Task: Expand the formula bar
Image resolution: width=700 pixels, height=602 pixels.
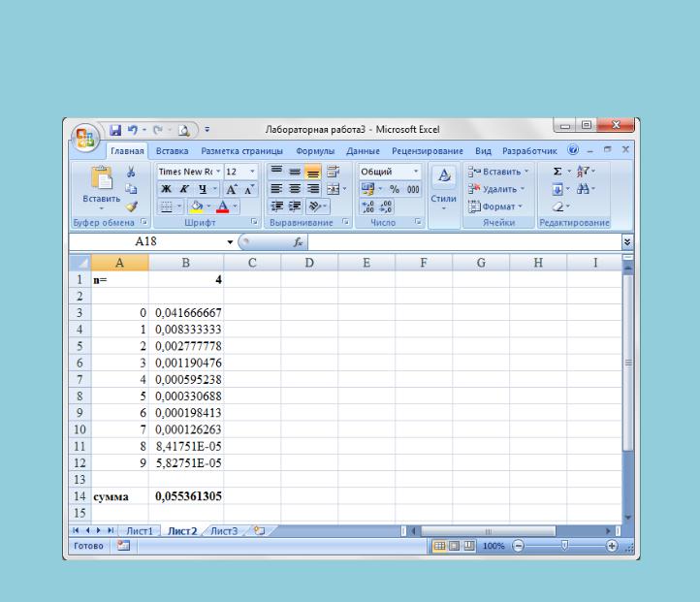Action: (627, 242)
